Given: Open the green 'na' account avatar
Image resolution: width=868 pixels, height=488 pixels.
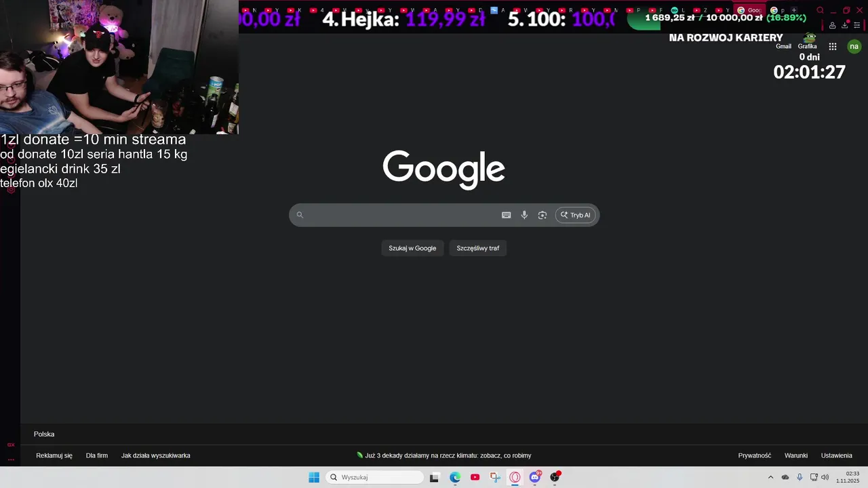Looking at the screenshot, I should point(854,46).
